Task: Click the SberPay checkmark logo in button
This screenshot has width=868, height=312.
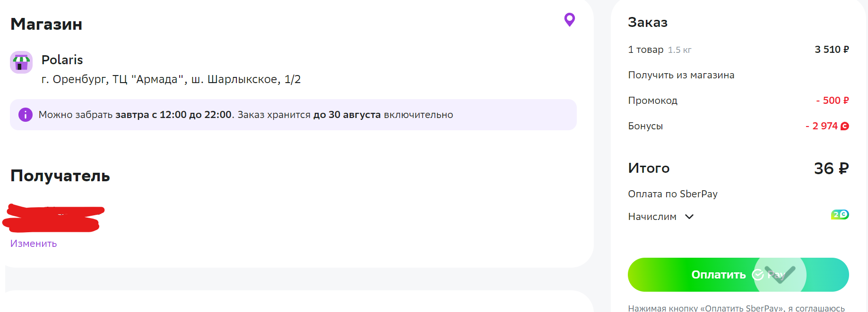Action: (758, 275)
